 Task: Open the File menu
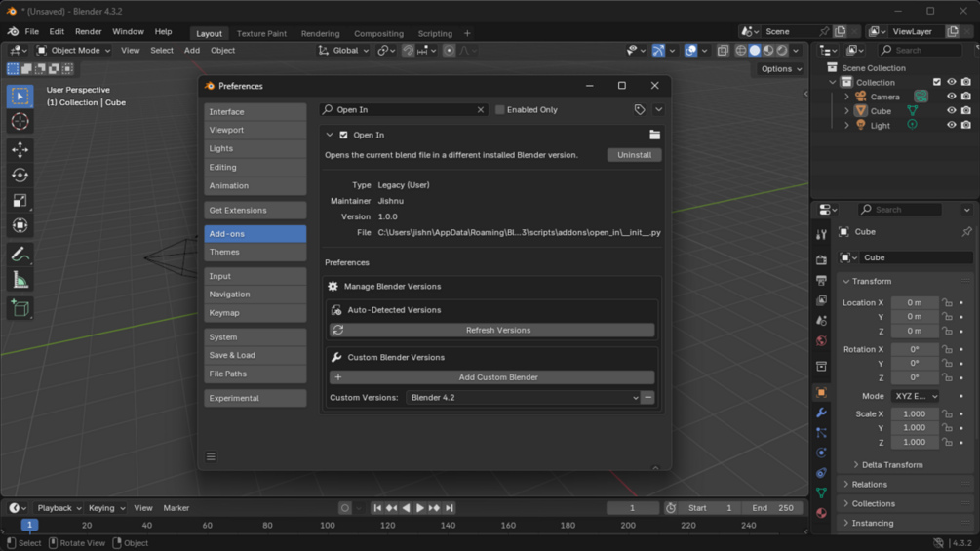tap(31, 31)
